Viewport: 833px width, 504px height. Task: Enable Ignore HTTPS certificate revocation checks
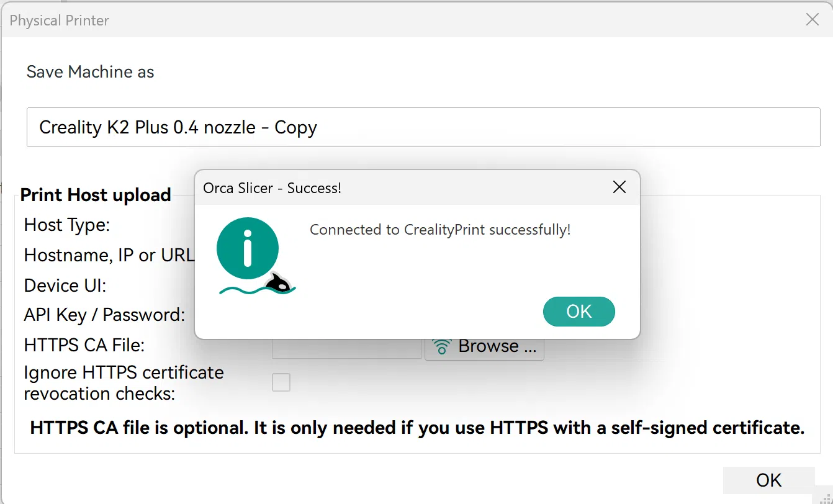pyautogui.click(x=281, y=382)
